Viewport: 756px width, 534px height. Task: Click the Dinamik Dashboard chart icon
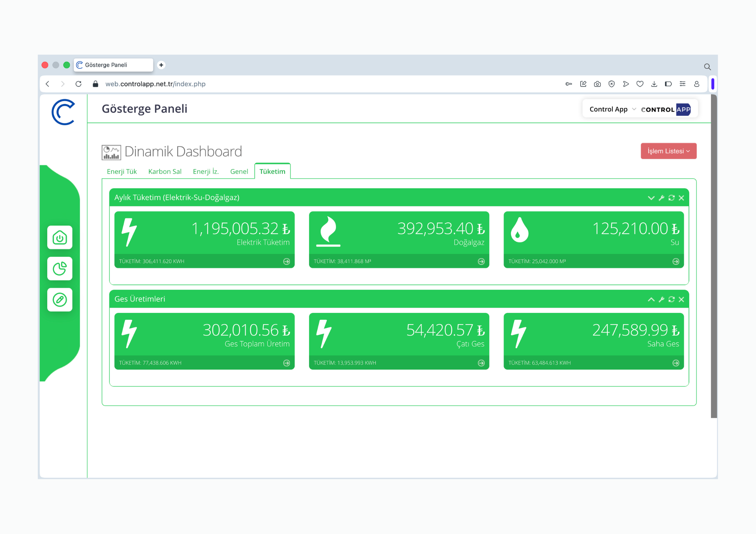[111, 153]
